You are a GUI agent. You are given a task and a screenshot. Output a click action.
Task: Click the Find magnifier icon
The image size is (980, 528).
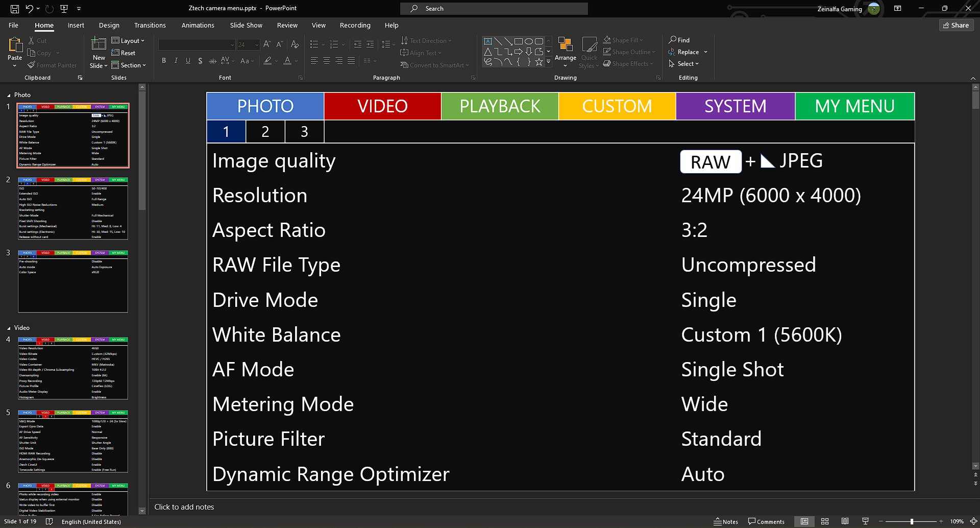pyautogui.click(x=673, y=40)
